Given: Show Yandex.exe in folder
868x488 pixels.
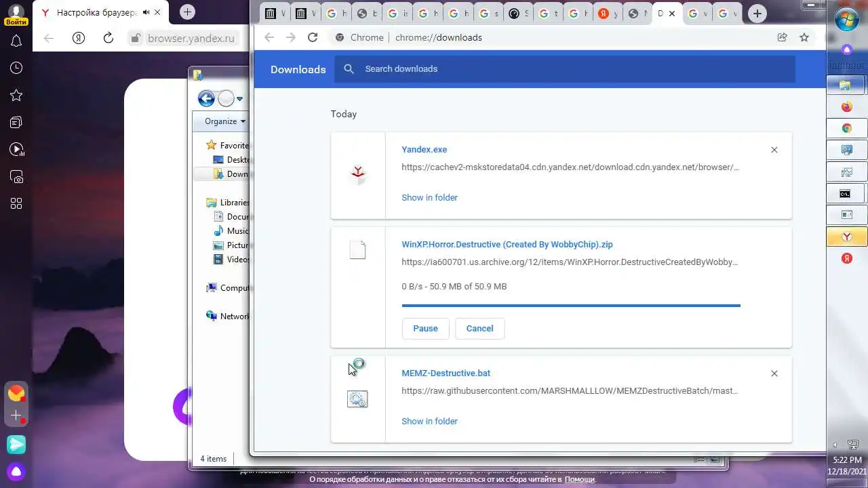Looking at the screenshot, I should click(x=429, y=197).
